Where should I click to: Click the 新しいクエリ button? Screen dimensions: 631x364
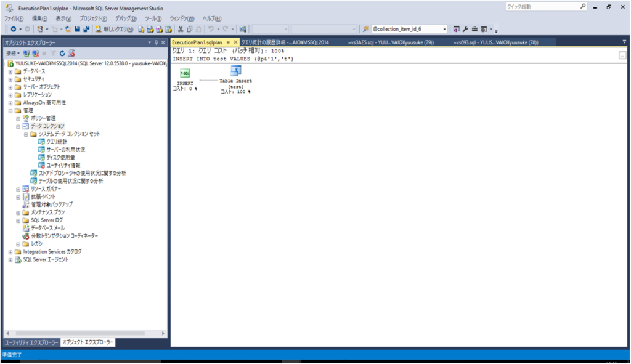(114, 29)
